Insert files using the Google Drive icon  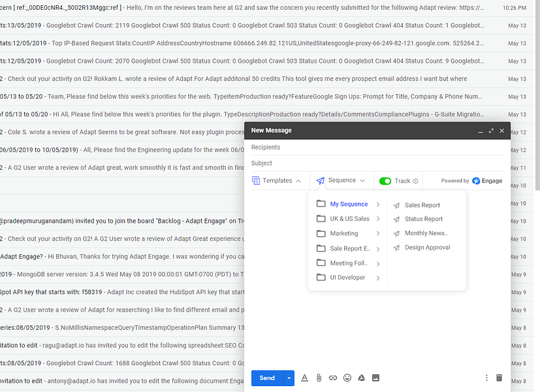pyautogui.click(x=361, y=378)
